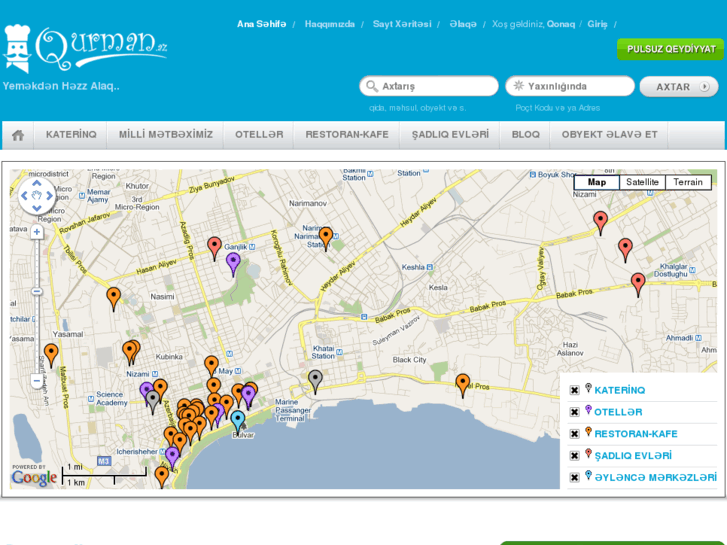Zoom in using the map plus button

(37, 232)
